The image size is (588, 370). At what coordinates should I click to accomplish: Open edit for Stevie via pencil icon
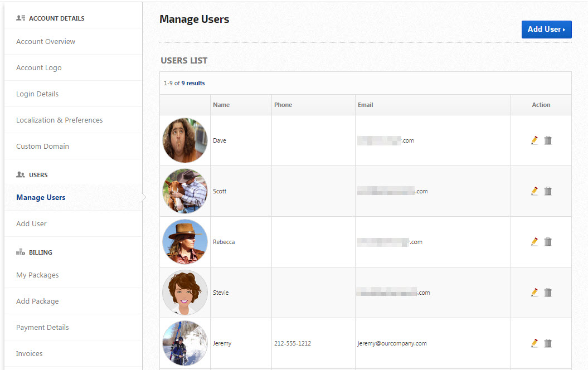coord(534,293)
